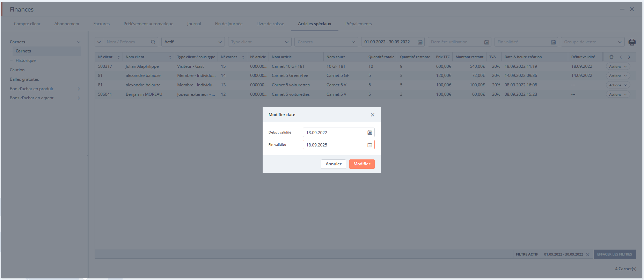Click the Nom / Prénom search field

[127, 42]
